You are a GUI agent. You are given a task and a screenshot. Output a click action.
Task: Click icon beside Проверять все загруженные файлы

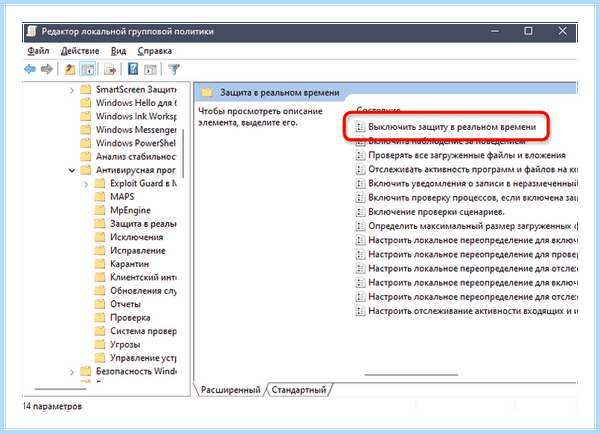point(360,155)
